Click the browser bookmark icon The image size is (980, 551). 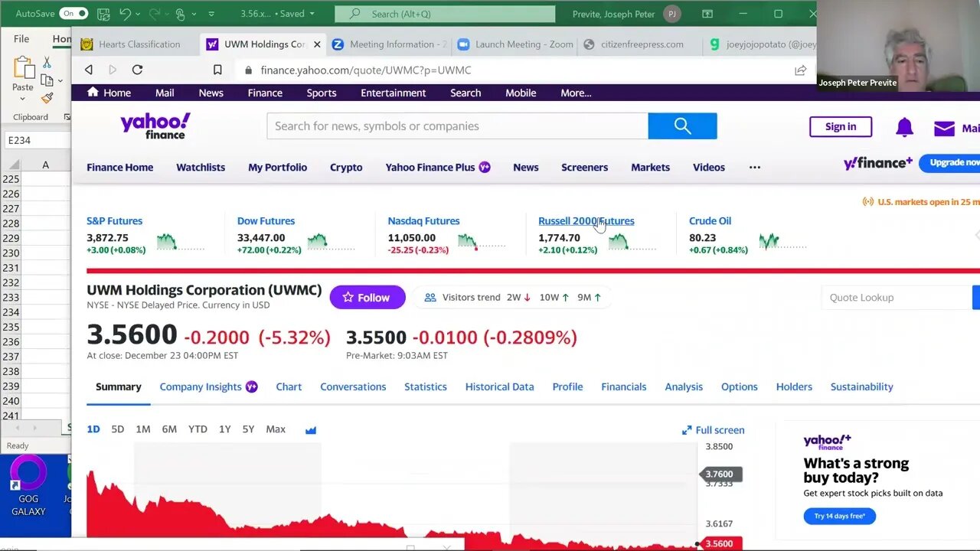pos(217,70)
